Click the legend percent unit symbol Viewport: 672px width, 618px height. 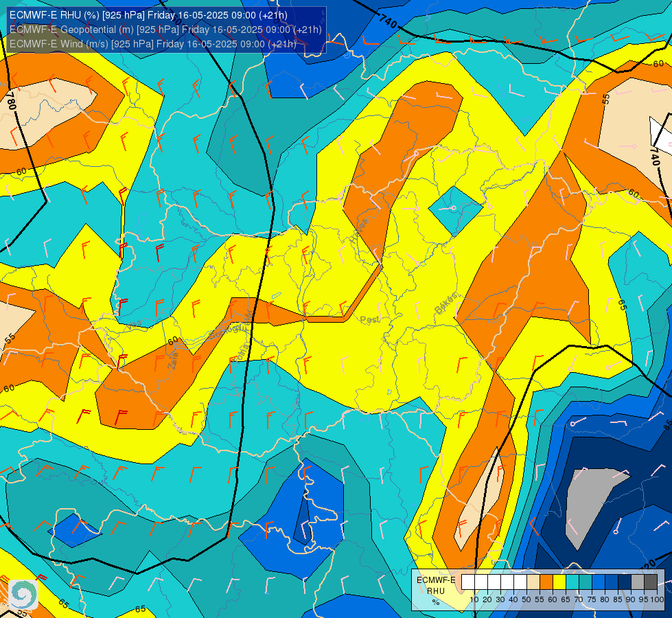(x=436, y=602)
